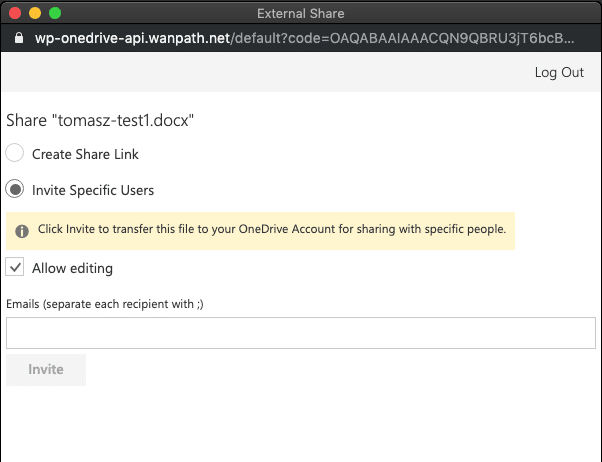The height and width of the screenshot is (462, 602).
Task: Click the "Invite Specific Users" label text
Action: [93, 189]
